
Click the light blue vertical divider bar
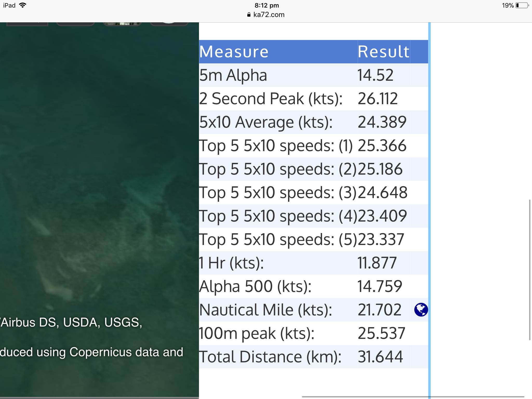(429, 208)
